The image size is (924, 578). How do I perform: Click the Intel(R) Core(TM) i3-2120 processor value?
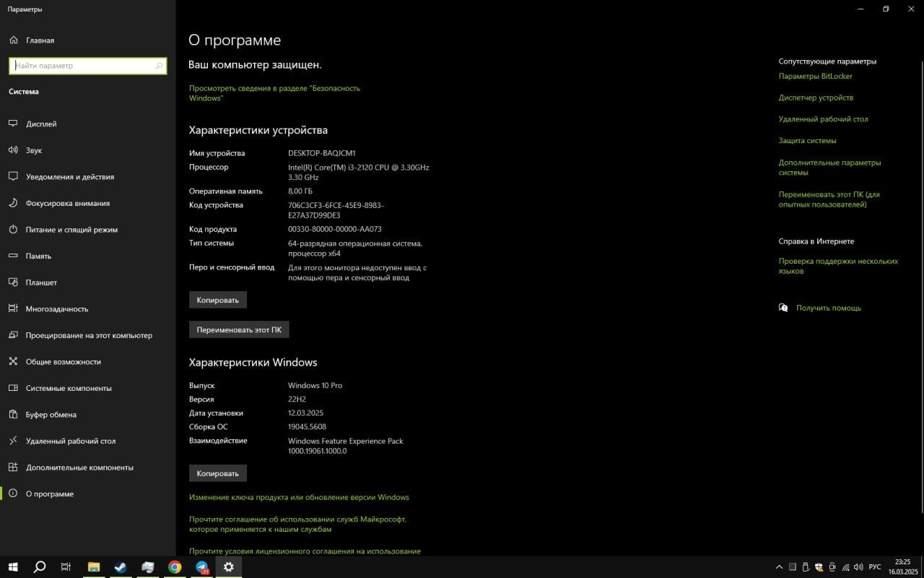tap(359, 172)
